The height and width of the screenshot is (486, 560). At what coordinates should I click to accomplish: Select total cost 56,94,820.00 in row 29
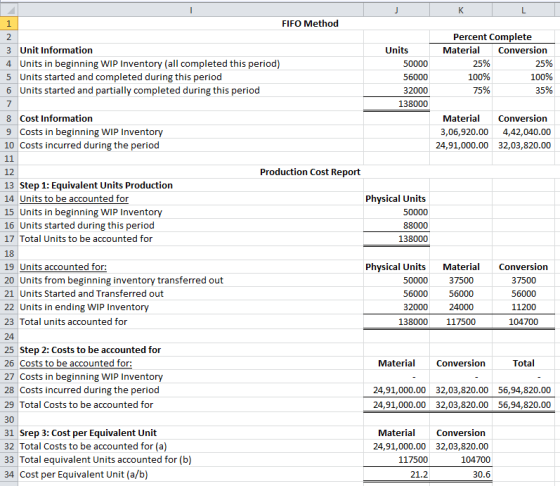tap(523, 405)
